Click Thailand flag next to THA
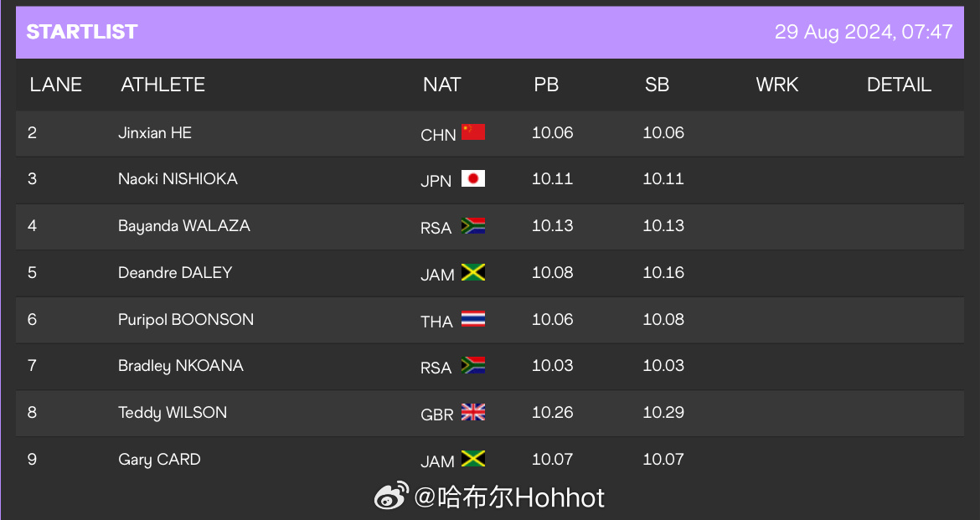The height and width of the screenshot is (520, 980). point(473,319)
